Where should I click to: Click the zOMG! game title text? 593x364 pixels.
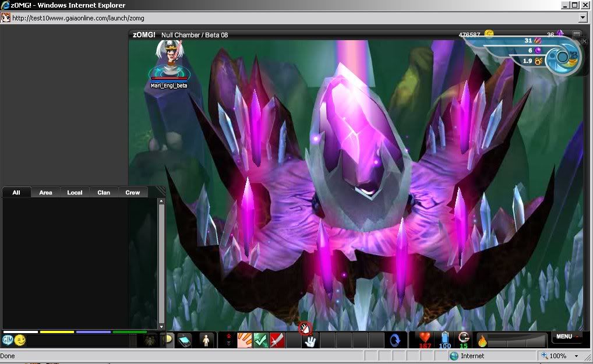[x=144, y=35]
